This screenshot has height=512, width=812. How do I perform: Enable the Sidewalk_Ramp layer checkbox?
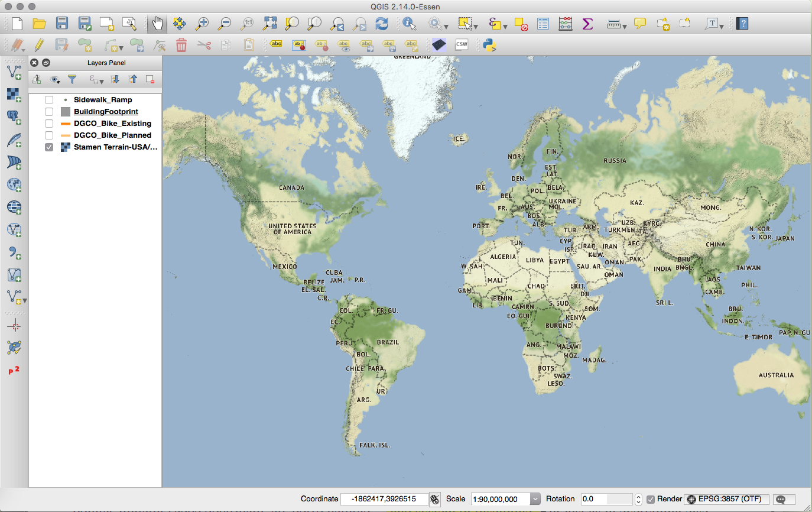click(x=49, y=100)
